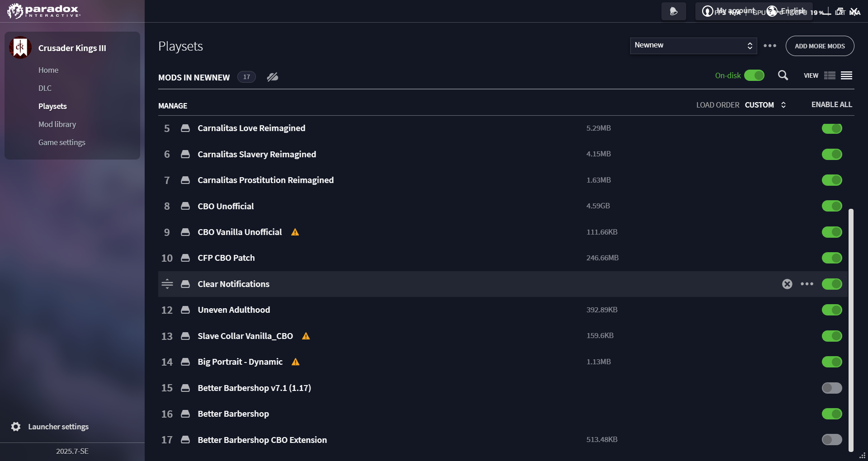Disable the Uneven Adulthood toggle
868x461 pixels.
point(832,310)
